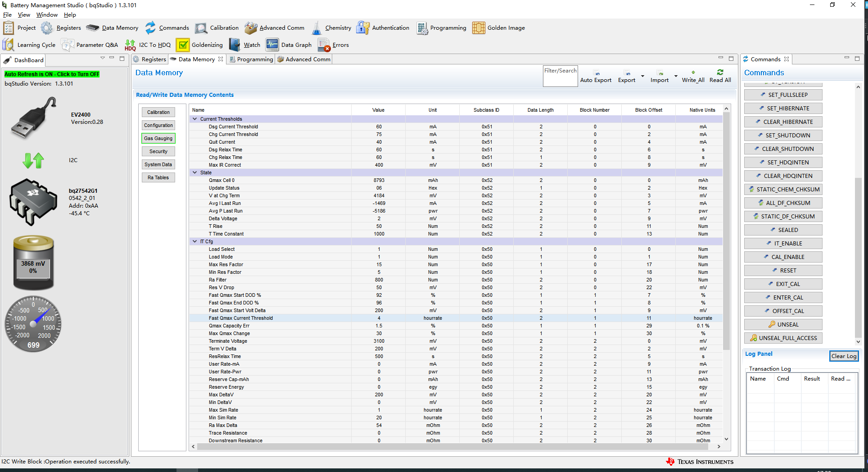Switch I2C To HDQ mode

point(148,45)
